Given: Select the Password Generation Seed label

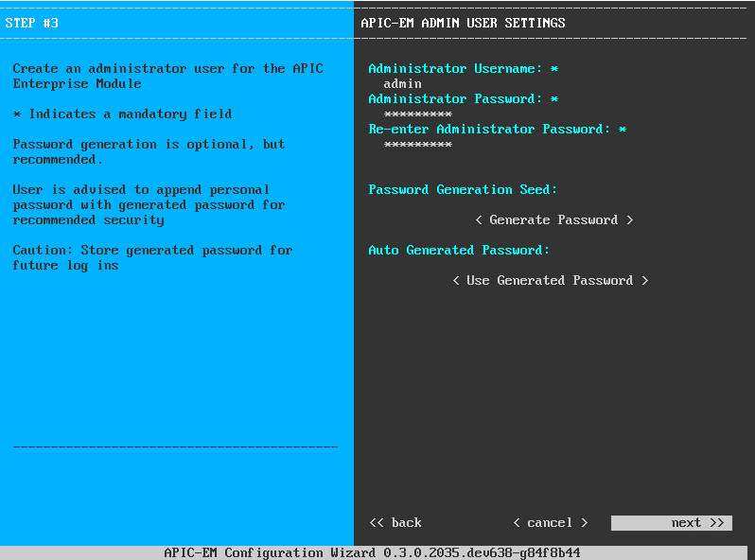Looking at the screenshot, I should pyautogui.click(x=463, y=190).
